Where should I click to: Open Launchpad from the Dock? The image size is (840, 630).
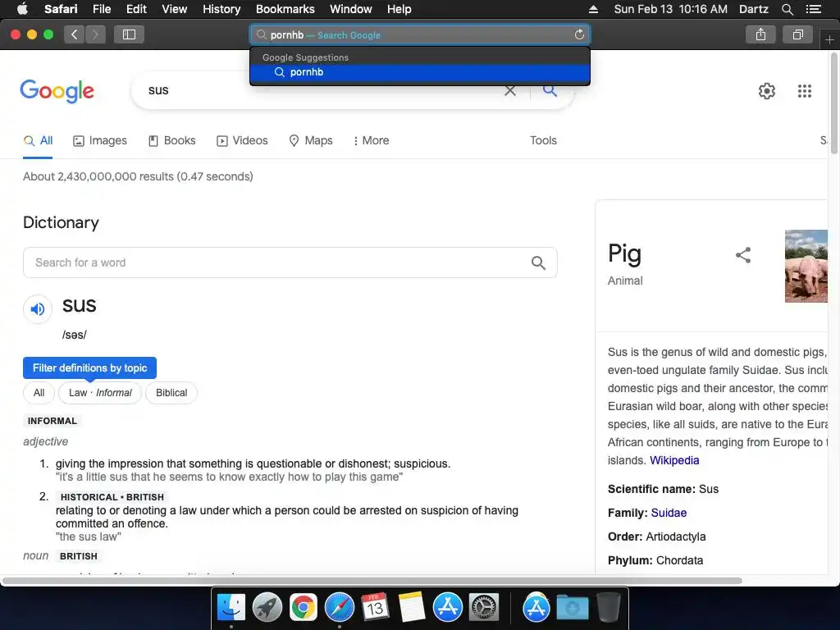point(267,608)
